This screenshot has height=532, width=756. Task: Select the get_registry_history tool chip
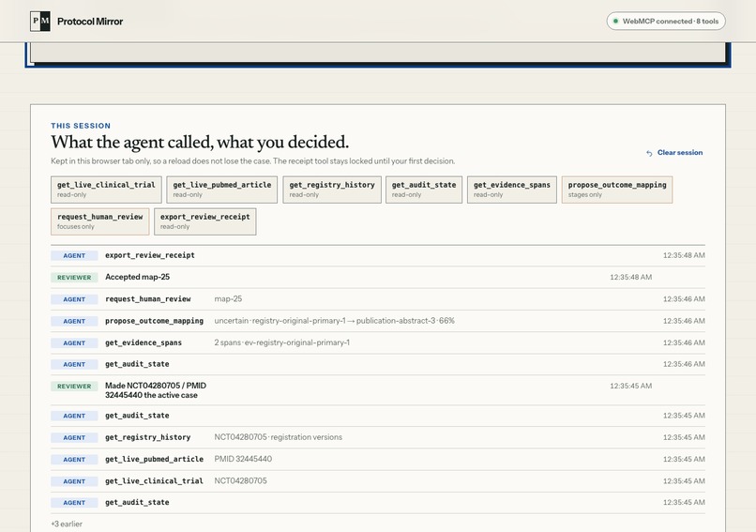tap(332, 190)
